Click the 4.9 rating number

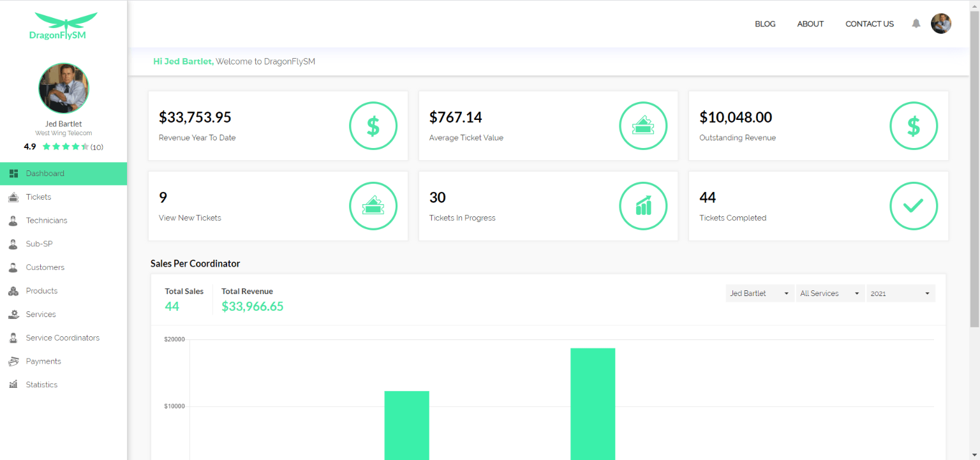tap(30, 147)
